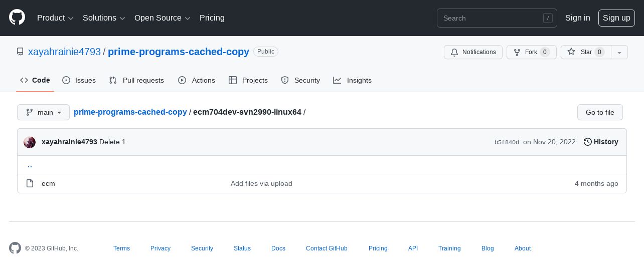Open commit author xayahrainie4793 link
644x279 pixels.
coord(69,142)
